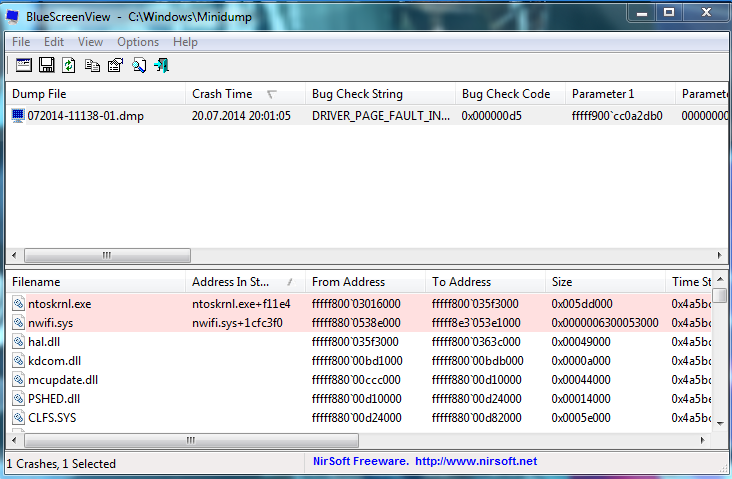Image resolution: width=732 pixels, height=479 pixels.
Task: Click the Exit toolbar icon
Action: click(161, 65)
